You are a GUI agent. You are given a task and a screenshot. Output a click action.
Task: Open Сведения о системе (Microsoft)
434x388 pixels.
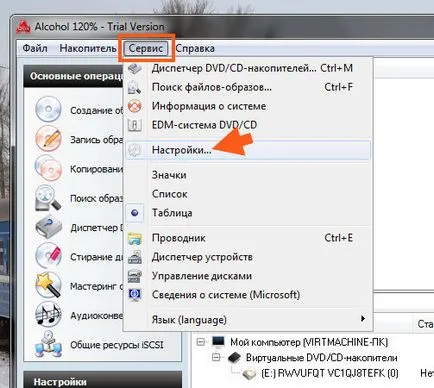click(248, 295)
